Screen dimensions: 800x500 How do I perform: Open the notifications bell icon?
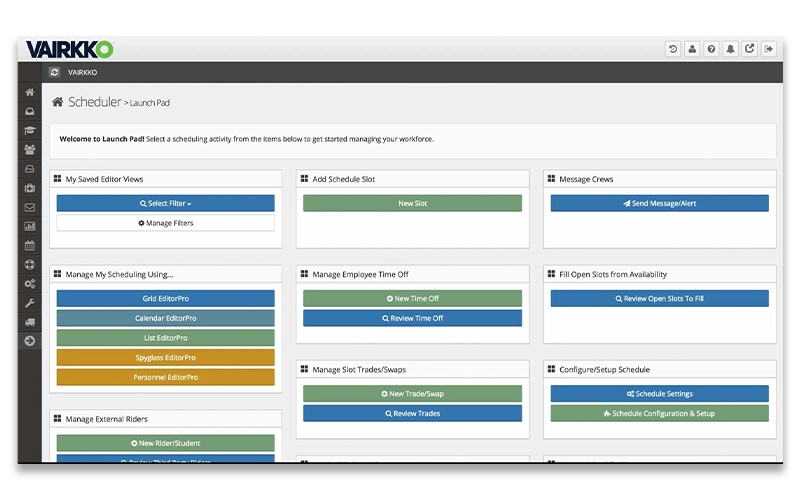pos(730,49)
